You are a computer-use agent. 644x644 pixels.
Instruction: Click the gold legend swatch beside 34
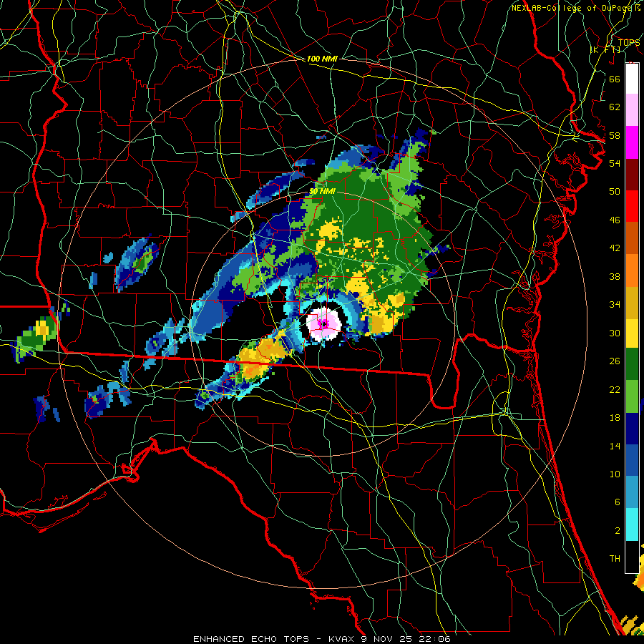click(632, 303)
